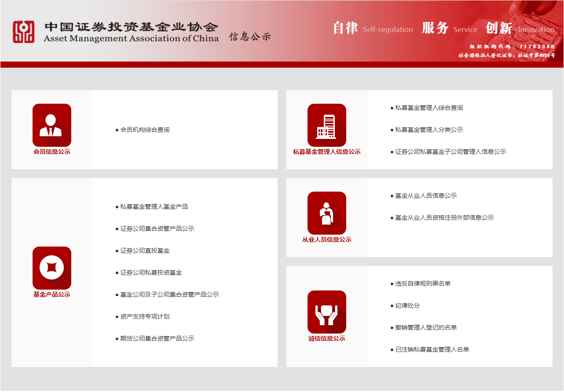
Task: Open 证券公司私募基金子公司管理人信息公示
Action: [450, 152]
